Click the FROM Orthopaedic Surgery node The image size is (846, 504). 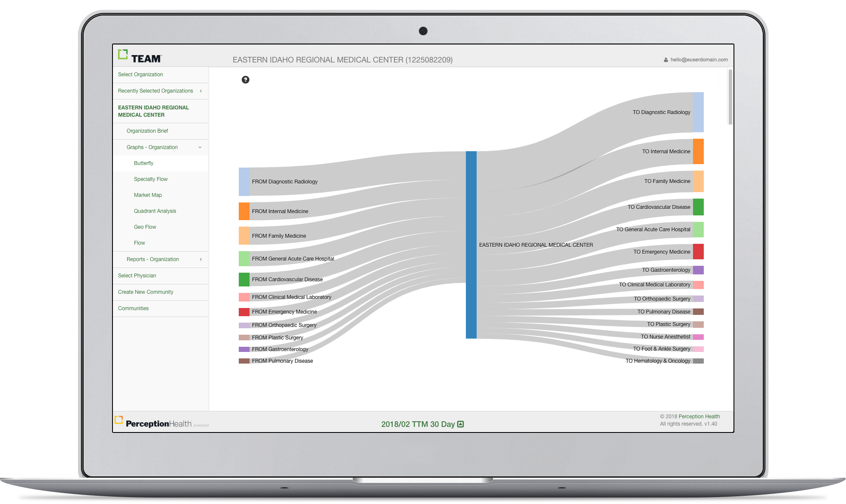point(244,325)
